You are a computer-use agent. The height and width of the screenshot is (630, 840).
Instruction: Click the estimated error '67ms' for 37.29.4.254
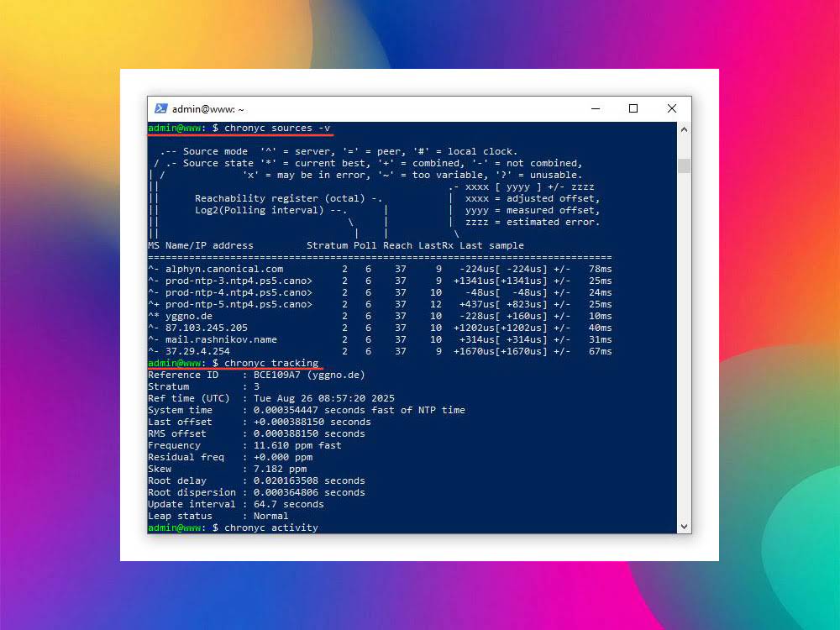(600, 351)
